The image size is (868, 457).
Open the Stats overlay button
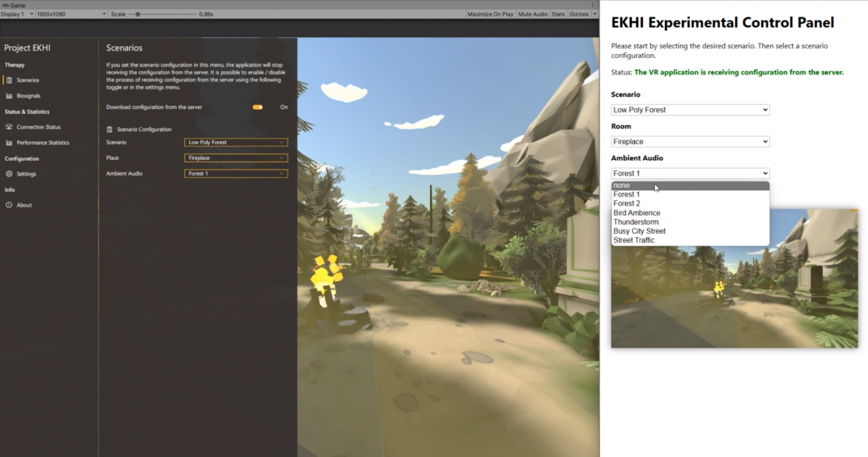tap(558, 14)
